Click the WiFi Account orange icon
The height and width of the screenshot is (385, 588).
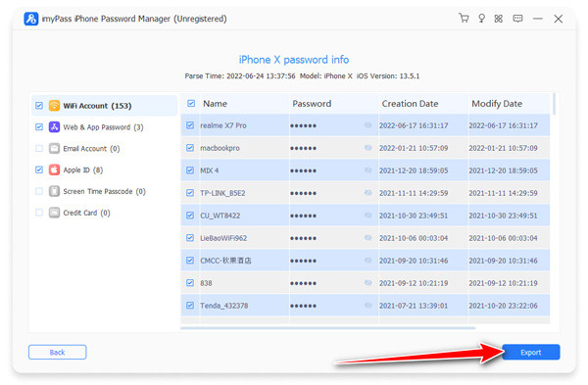coord(54,106)
